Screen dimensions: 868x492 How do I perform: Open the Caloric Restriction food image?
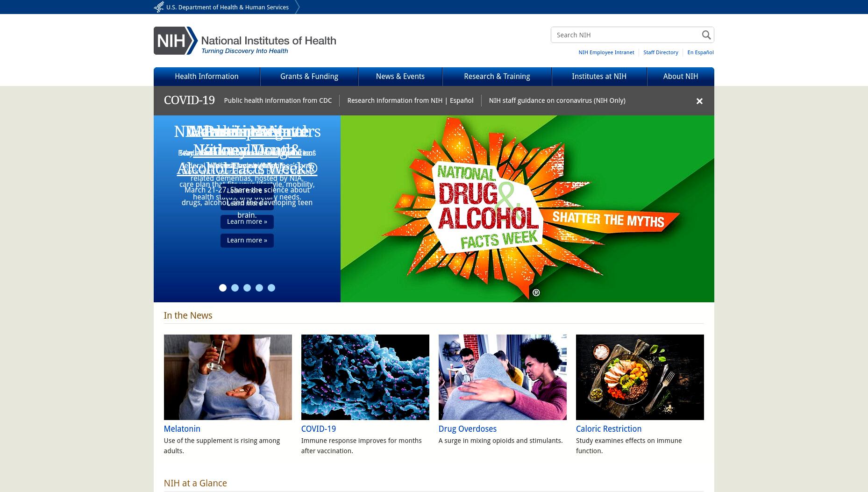(640, 377)
